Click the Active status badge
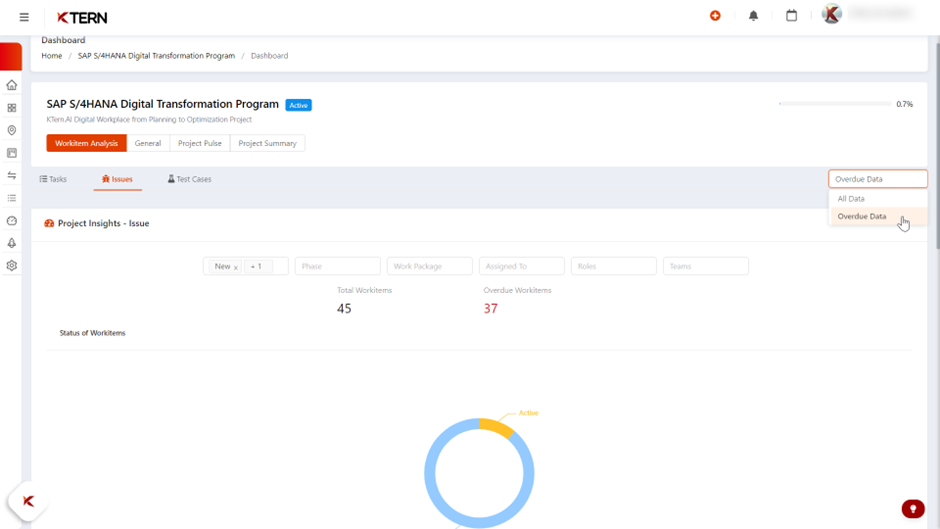The width and height of the screenshot is (940, 529). click(x=299, y=105)
